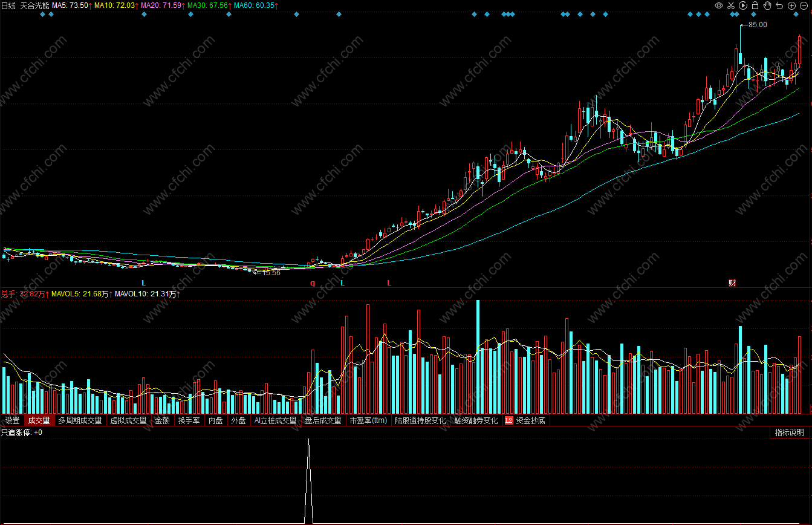Zoom in with the plus icon

[791, 5]
